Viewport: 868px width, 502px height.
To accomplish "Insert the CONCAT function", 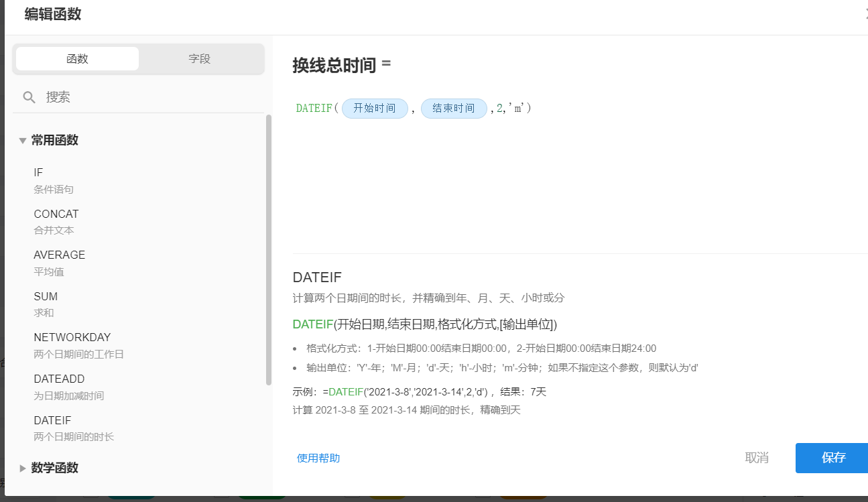I will pos(56,214).
